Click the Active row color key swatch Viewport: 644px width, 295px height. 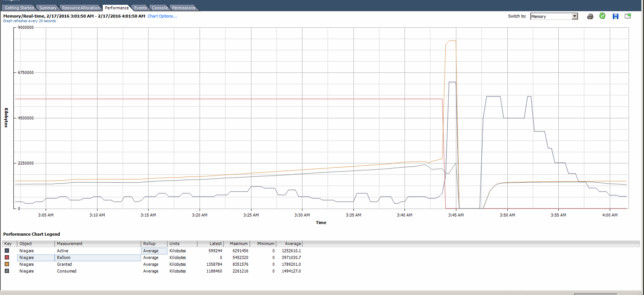click(x=7, y=251)
